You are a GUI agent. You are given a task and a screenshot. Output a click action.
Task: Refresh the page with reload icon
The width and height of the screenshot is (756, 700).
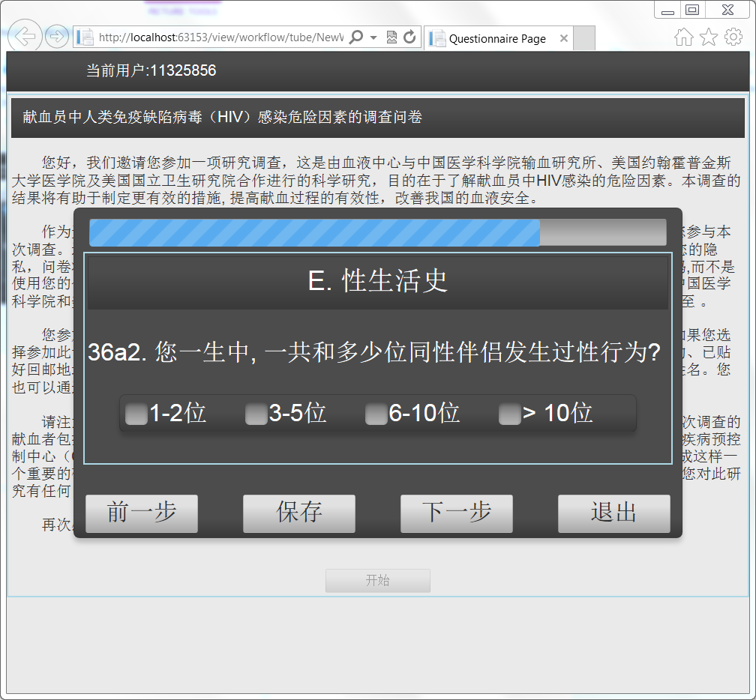click(409, 37)
